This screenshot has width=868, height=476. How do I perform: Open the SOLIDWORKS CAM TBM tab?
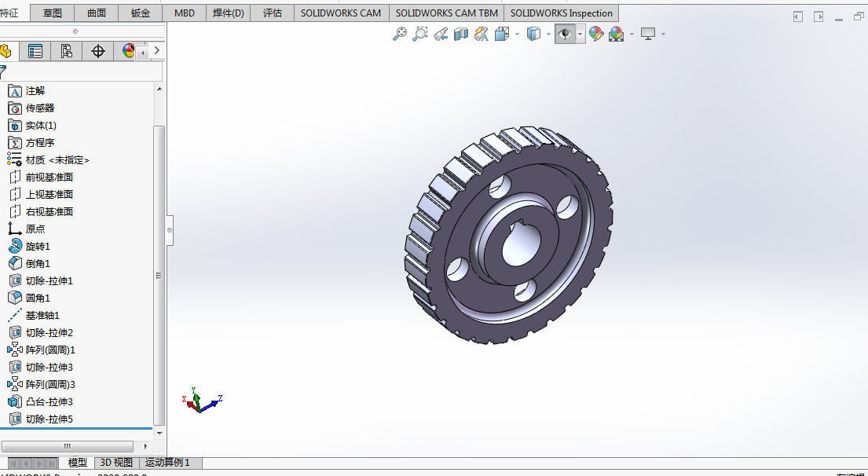(x=447, y=13)
